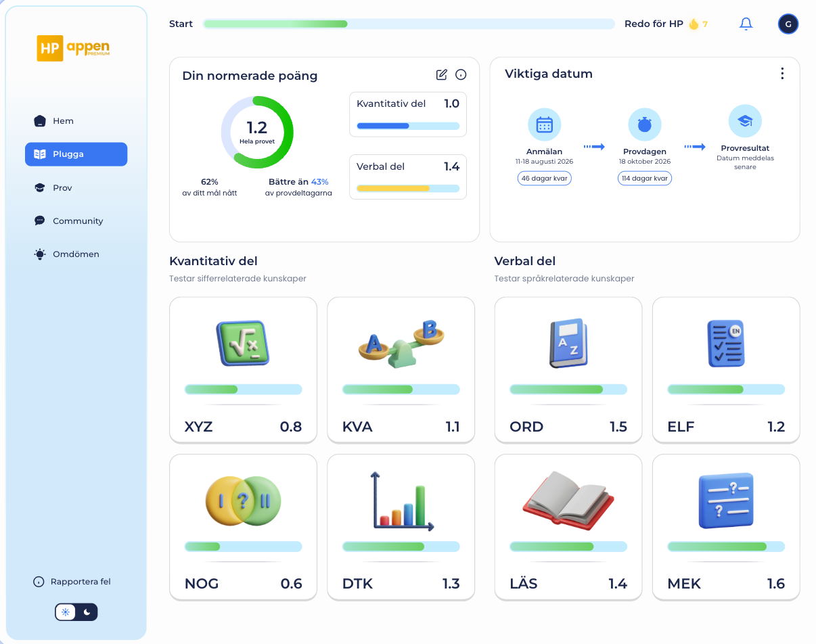Select Plugga in sidebar
This screenshot has height=644, width=816.
click(x=76, y=154)
